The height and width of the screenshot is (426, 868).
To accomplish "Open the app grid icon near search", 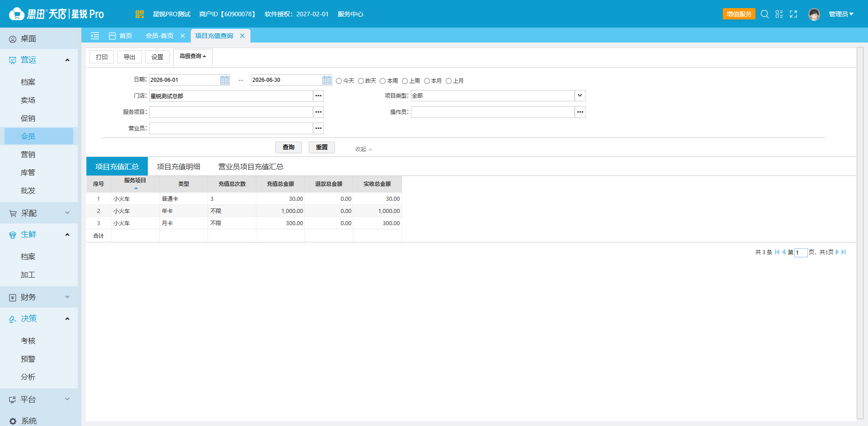I will click(779, 14).
